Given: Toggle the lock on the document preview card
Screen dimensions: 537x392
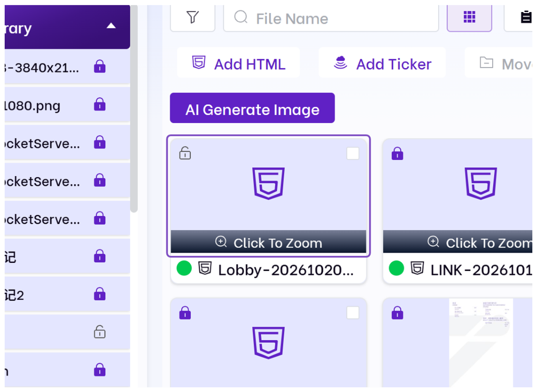Looking at the screenshot, I should tap(397, 313).
